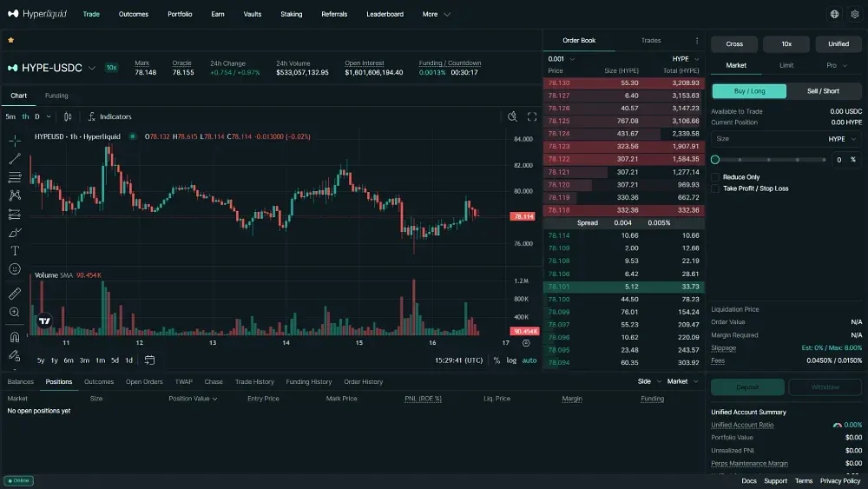Screen dimensions: 868x489
Task: Toggle auto scale on the chart
Action: tap(529, 360)
